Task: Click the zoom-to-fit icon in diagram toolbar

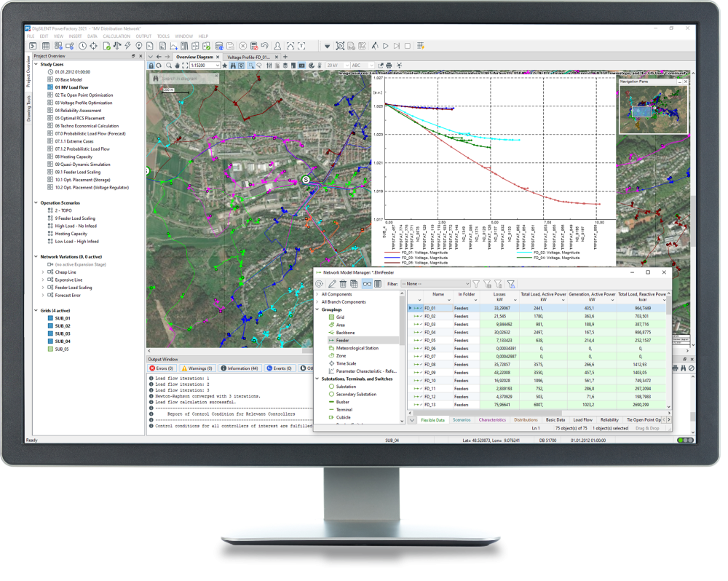Action: tap(185, 66)
